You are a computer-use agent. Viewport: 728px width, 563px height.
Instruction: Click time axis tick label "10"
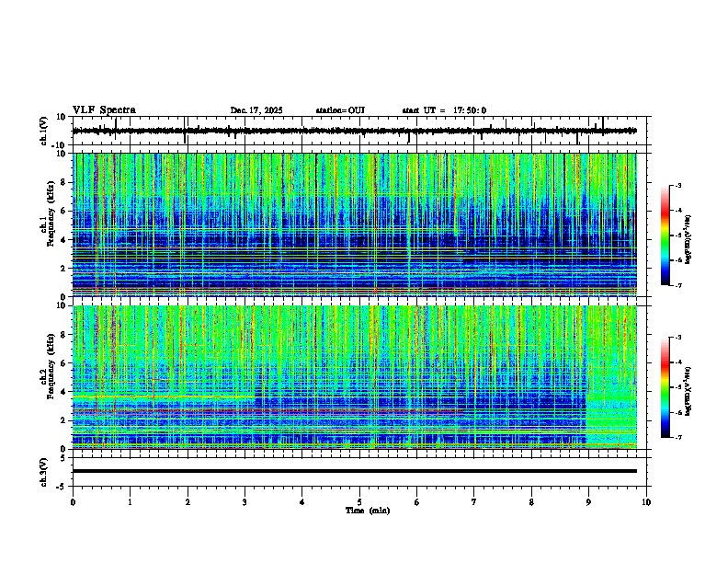click(646, 502)
